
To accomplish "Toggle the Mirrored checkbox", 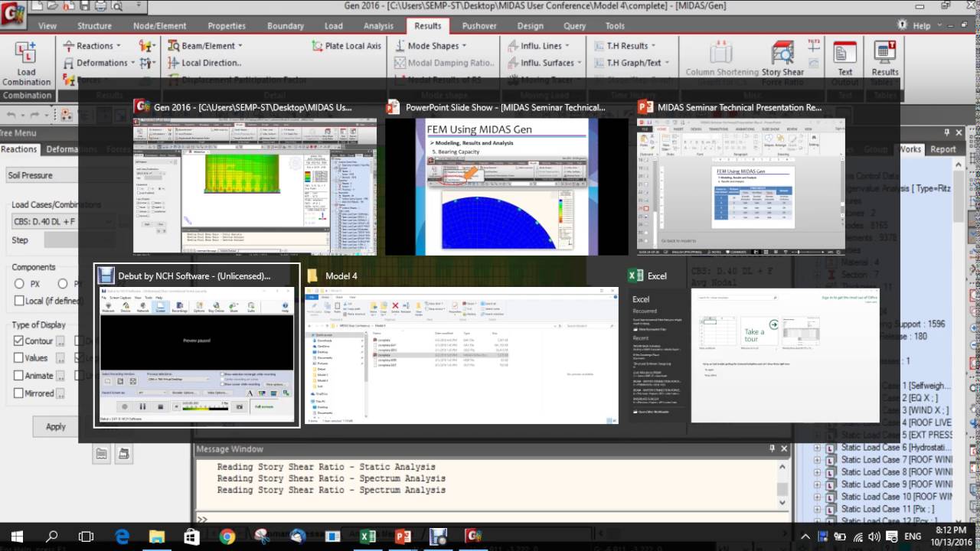I will click(18, 393).
